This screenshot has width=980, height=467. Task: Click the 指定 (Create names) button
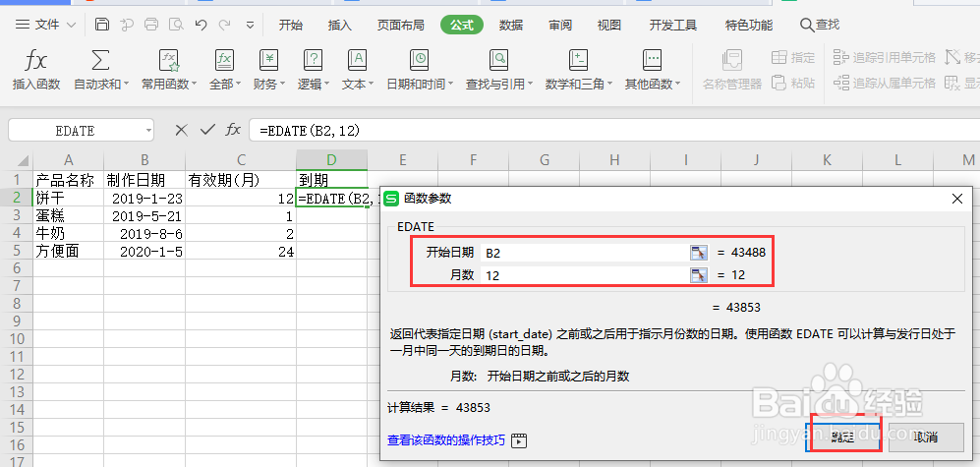point(794,58)
